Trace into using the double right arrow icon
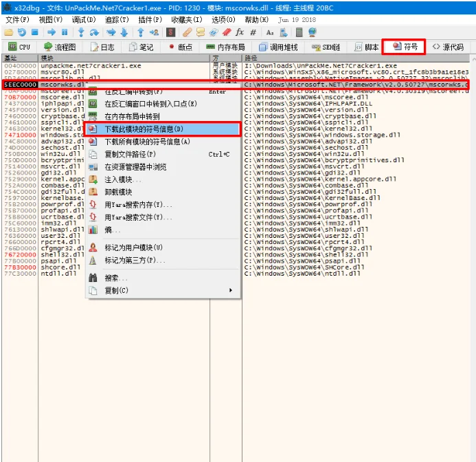The image size is (476, 462). [x=111, y=32]
